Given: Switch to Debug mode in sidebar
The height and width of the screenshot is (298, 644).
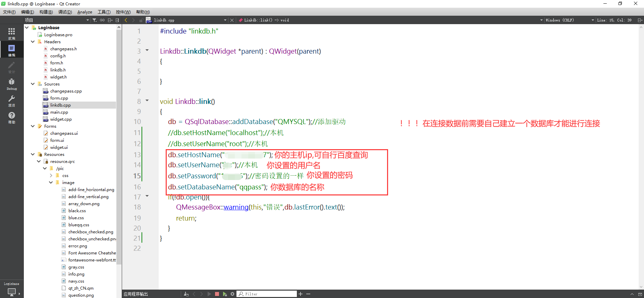Looking at the screenshot, I should pyautogui.click(x=11, y=83).
